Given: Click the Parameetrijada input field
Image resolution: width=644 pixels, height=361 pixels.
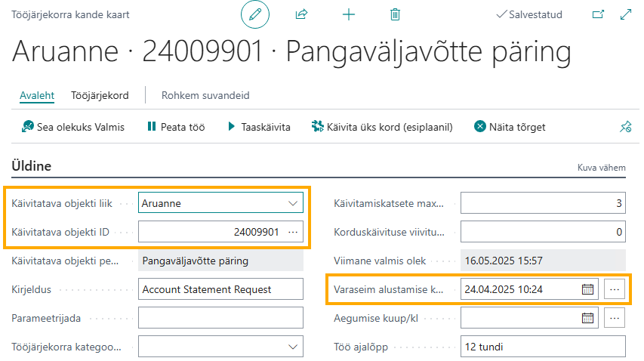Looking at the screenshot, I should click(220, 318).
